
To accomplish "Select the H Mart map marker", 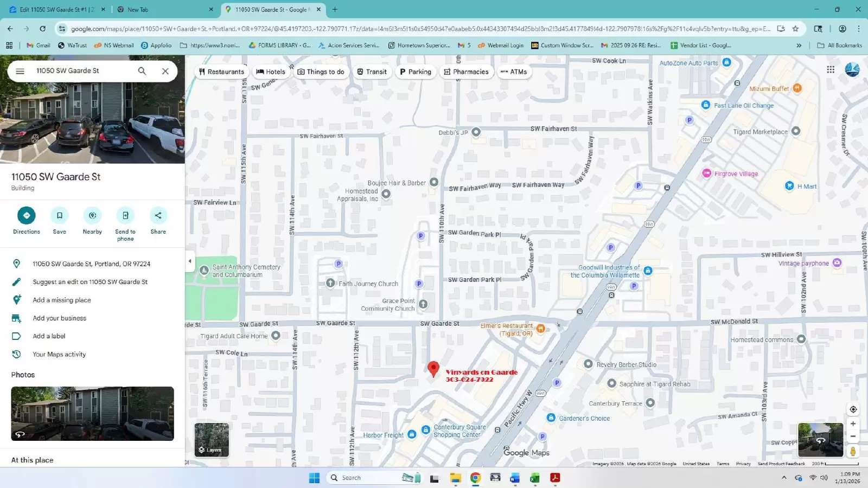I will [x=789, y=186].
